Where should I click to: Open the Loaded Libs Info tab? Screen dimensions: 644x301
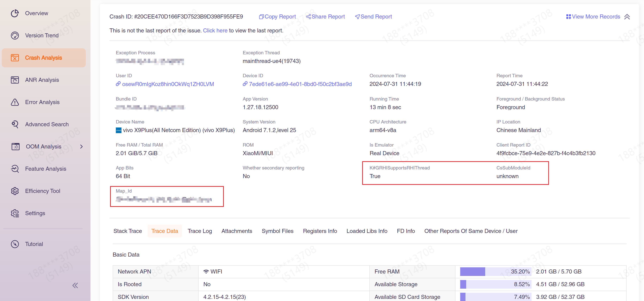[x=367, y=231]
